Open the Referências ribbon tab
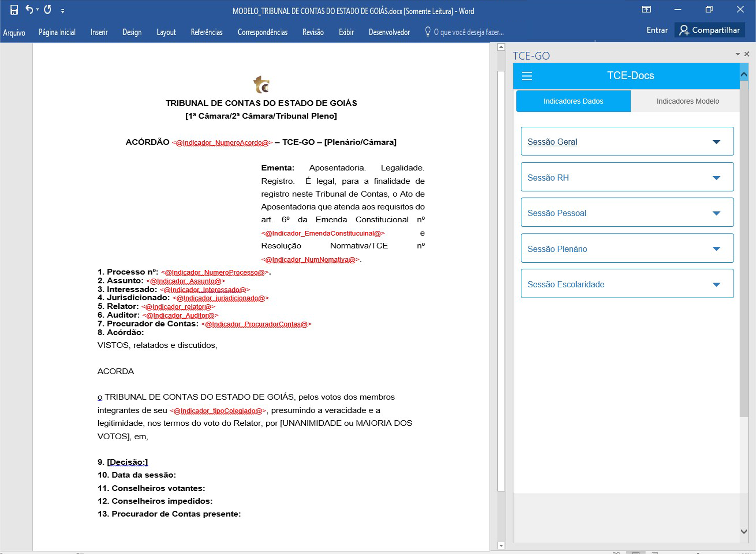 pyautogui.click(x=206, y=32)
